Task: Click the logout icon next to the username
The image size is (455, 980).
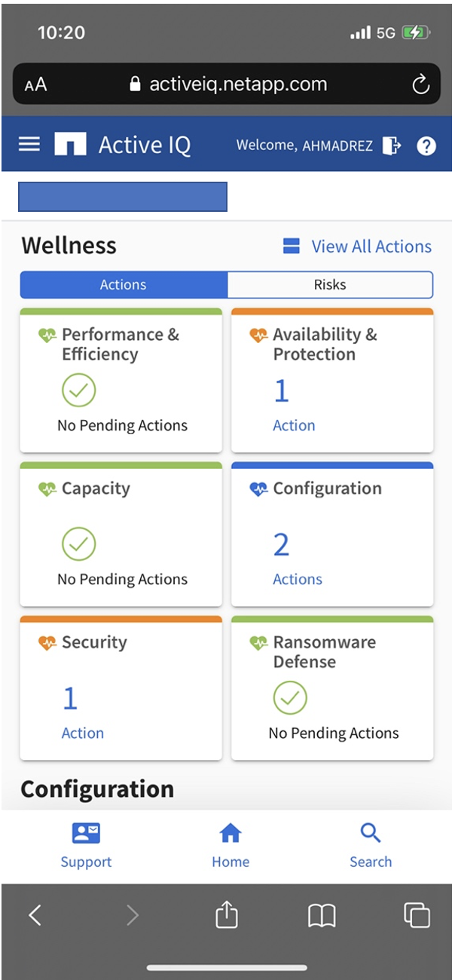Action: click(392, 145)
